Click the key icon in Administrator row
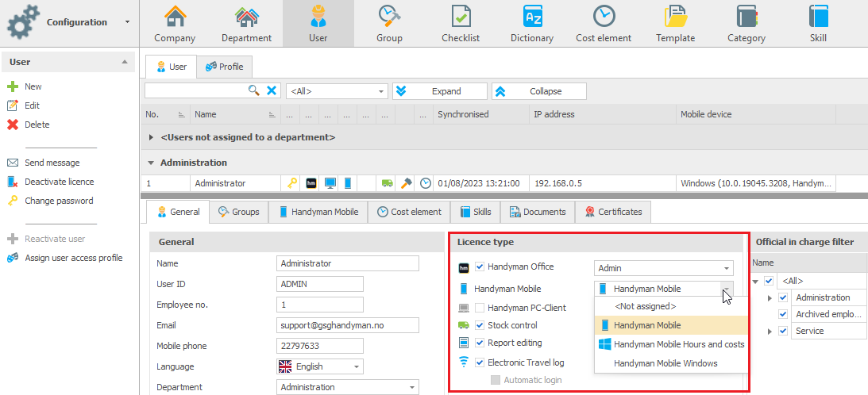Screen dimensions: 868x395 coord(292,183)
